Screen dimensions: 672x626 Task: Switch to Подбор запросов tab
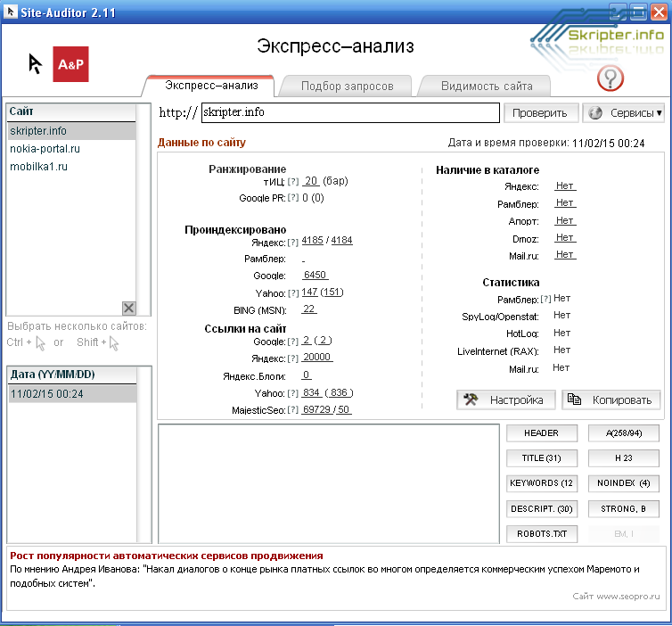coord(348,86)
